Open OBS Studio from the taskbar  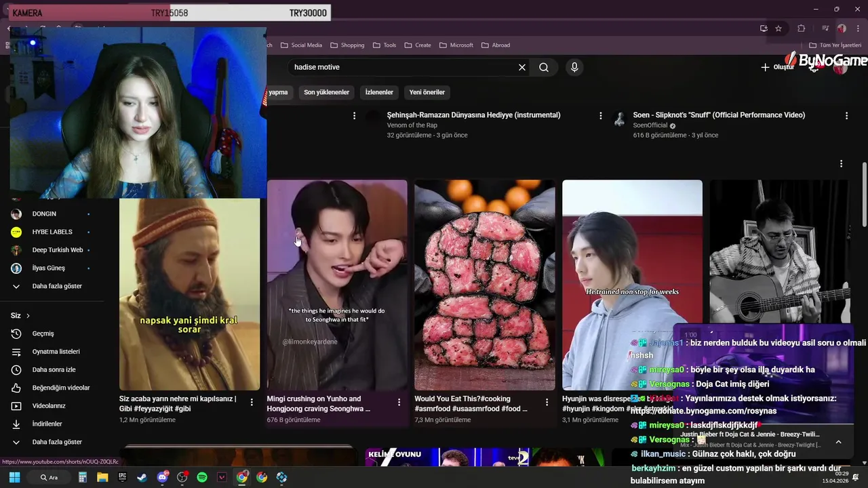[182, 477]
